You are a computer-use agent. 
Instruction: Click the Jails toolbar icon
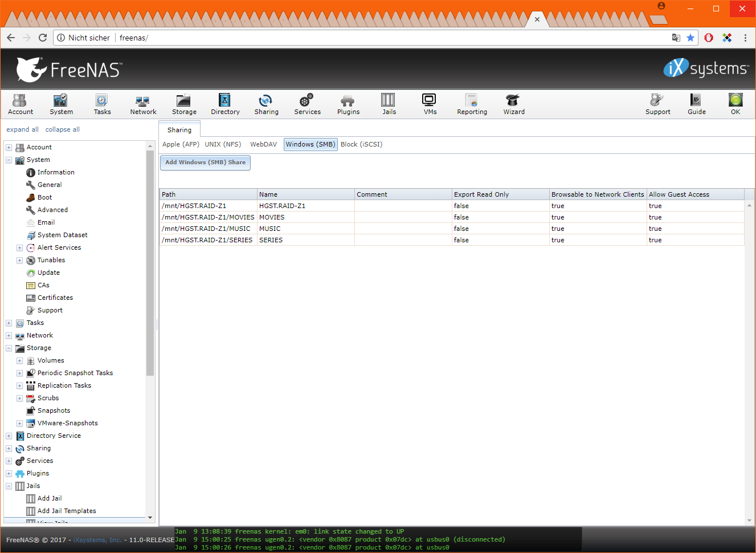coord(389,104)
